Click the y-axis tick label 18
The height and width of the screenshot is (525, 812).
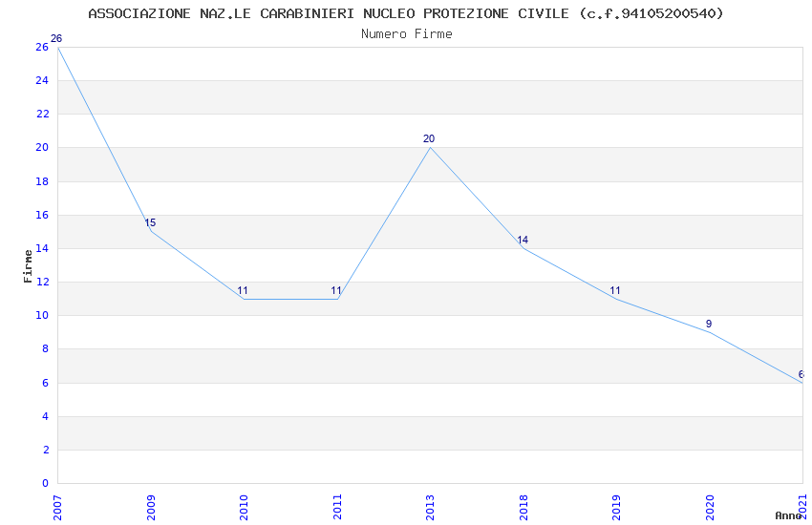coord(42,181)
